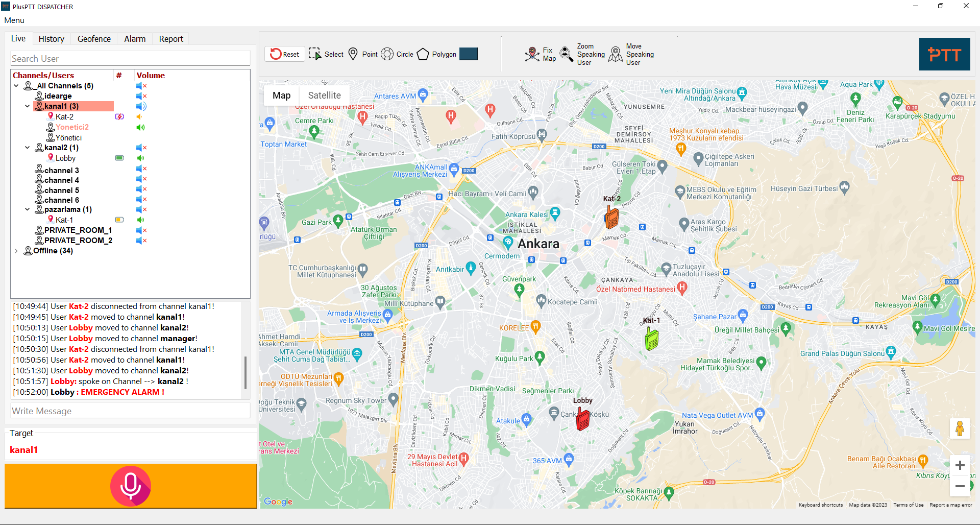Click the Volume column header
Viewport: 980px width, 525px height.
(151, 75)
